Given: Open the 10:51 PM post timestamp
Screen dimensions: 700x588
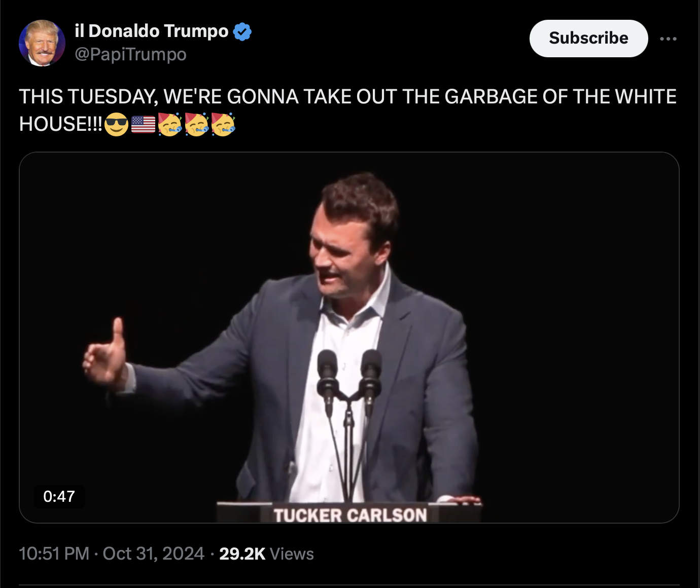Looking at the screenshot, I should 54,554.
